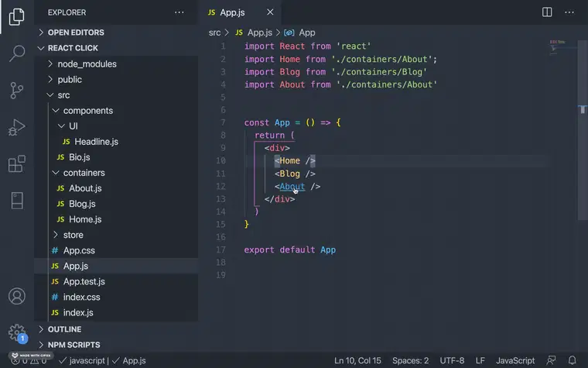Click JS icon of Headline.js file
The height and width of the screenshot is (368, 588).
click(x=67, y=142)
